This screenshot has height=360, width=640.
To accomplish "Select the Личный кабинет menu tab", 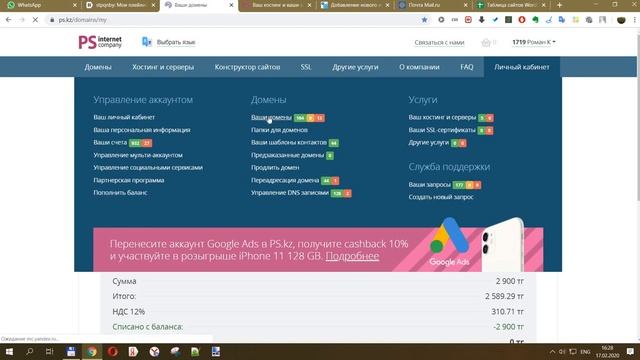I will coord(522,67).
